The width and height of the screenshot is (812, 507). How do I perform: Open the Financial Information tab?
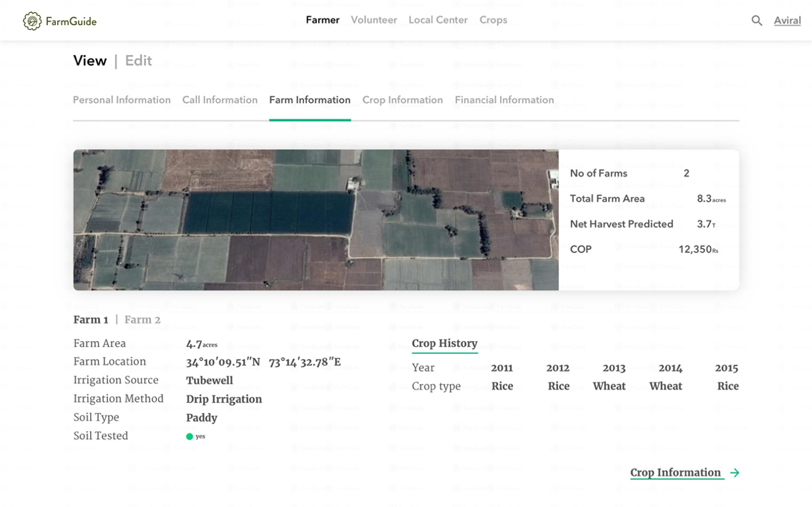pyautogui.click(x=504, y=100)
